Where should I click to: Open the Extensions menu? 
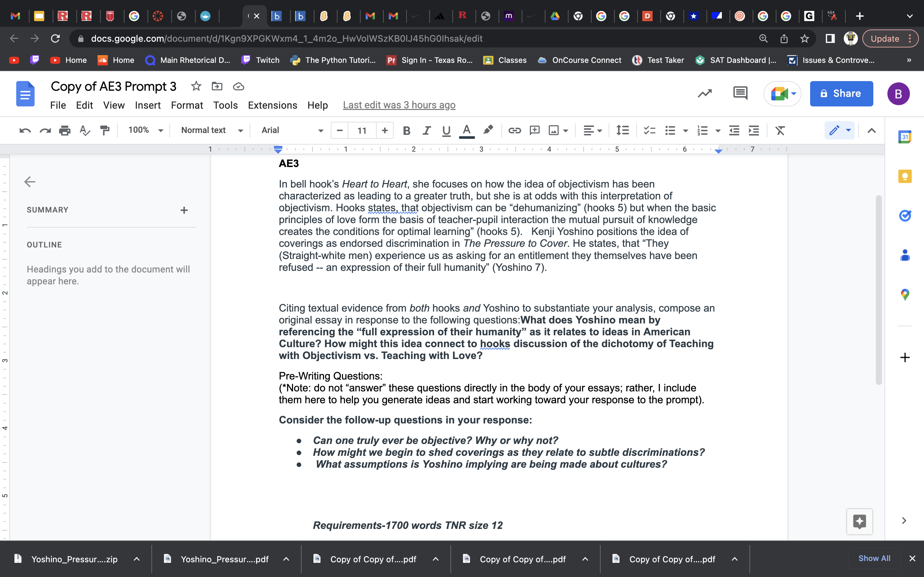(x=272, y=105)
